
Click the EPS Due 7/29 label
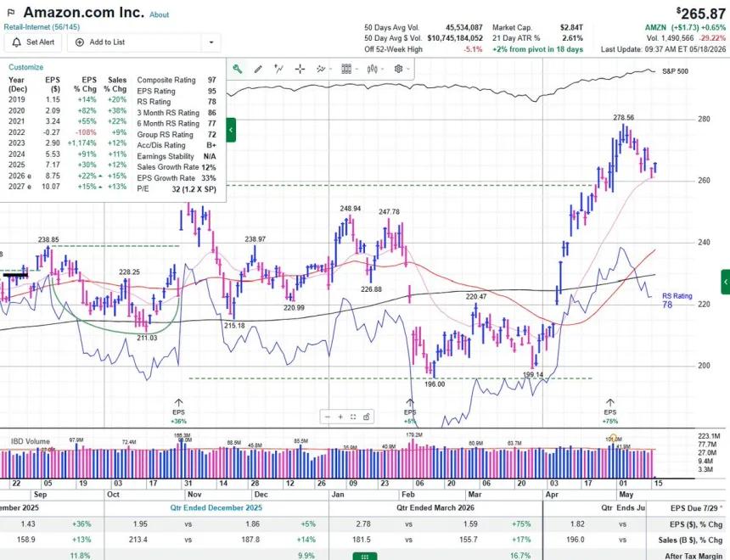click(696, 508)
